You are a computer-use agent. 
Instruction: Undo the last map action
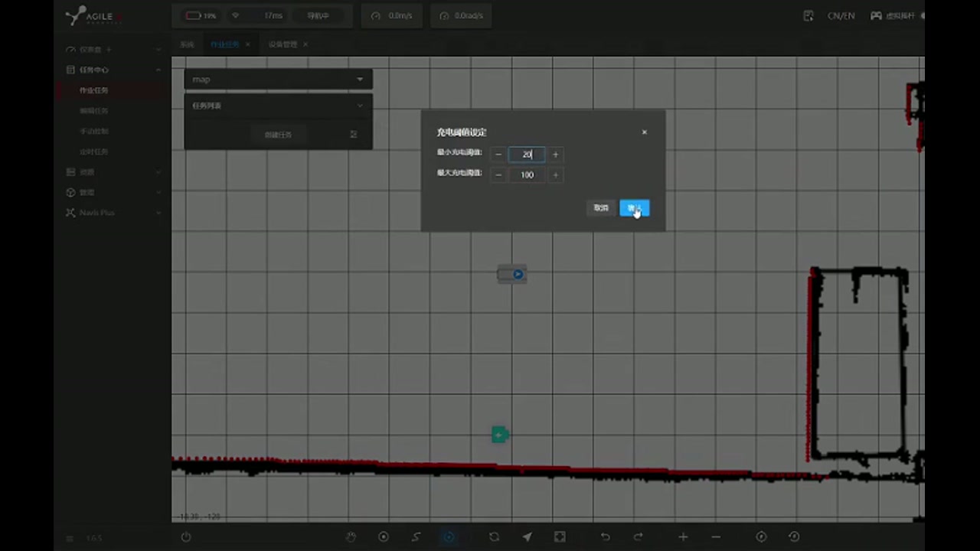point(605,537)
